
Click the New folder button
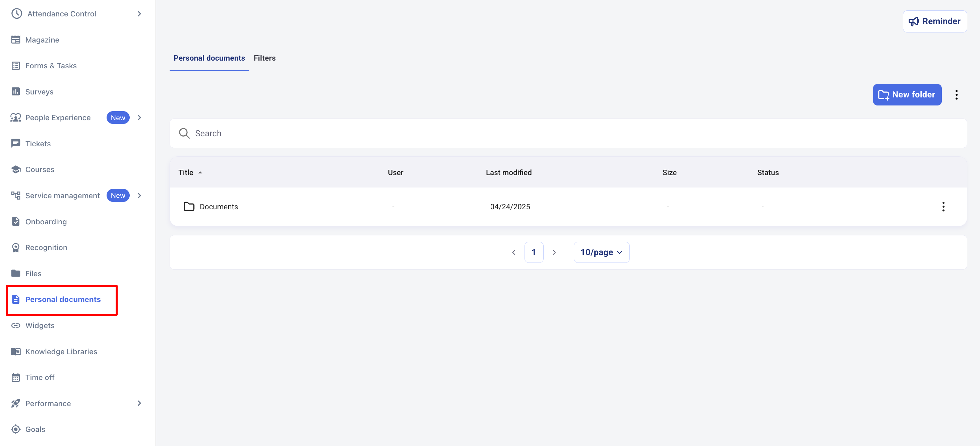[x=907, y=95]
